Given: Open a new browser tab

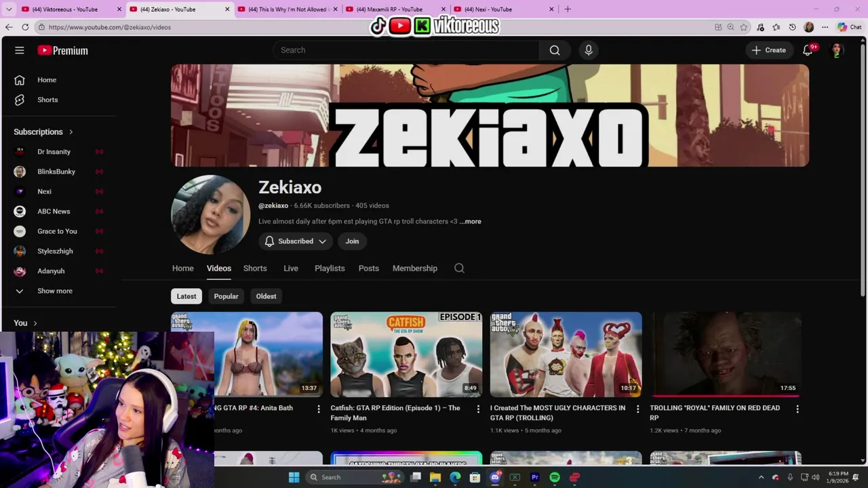Looking at the screenshot, I should (568, 9).
